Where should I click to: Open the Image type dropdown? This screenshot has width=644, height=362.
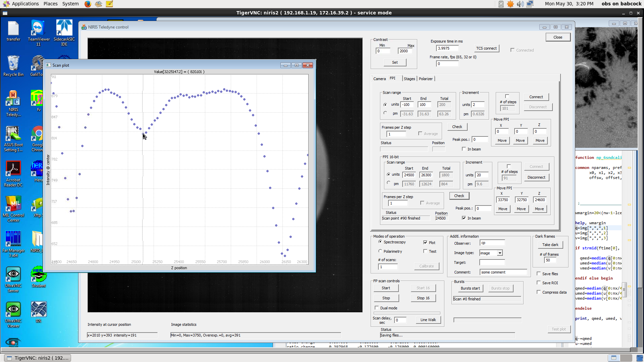tap(500, 253)
